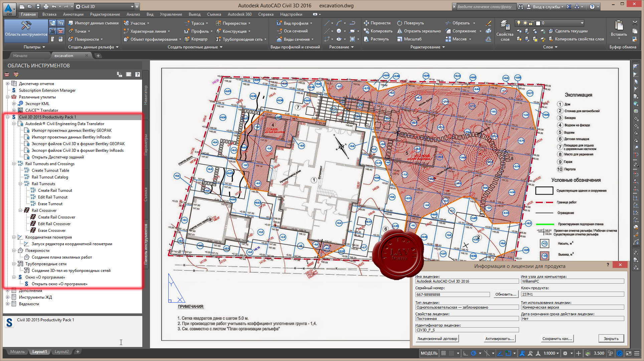644x361 pixels.
Task: Click status bar customization hamburger icon
Action: [x=637, y=353]
